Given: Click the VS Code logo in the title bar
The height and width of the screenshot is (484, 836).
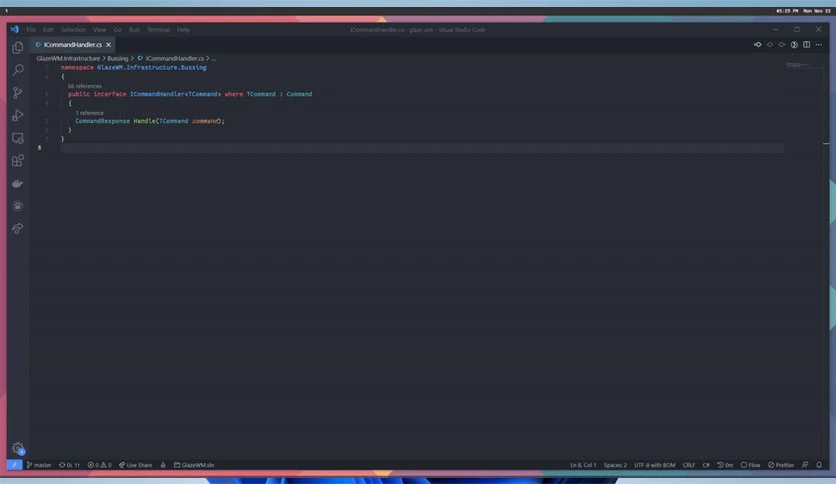Looking at the screenshot, I should pyautogui.click(x=14, y=29).
